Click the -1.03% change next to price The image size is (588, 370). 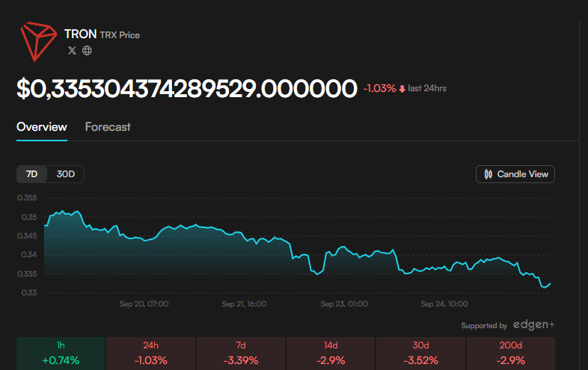tap(379, 88)
